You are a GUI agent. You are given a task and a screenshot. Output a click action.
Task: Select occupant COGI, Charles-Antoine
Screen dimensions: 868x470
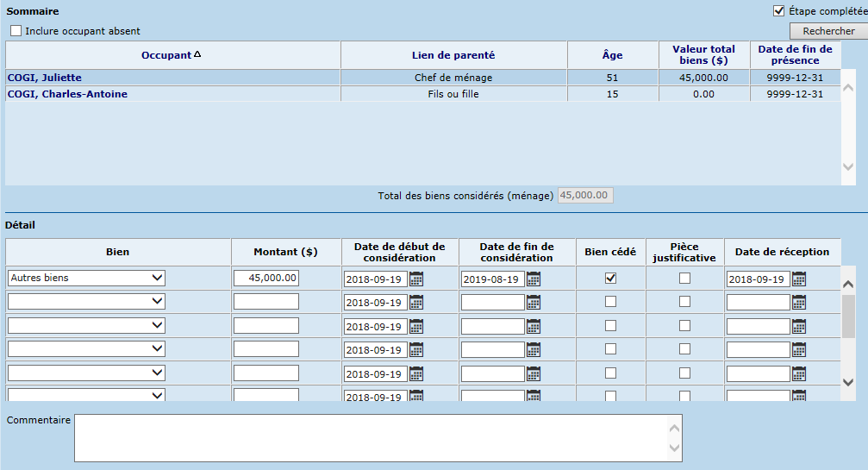(67, 94)
